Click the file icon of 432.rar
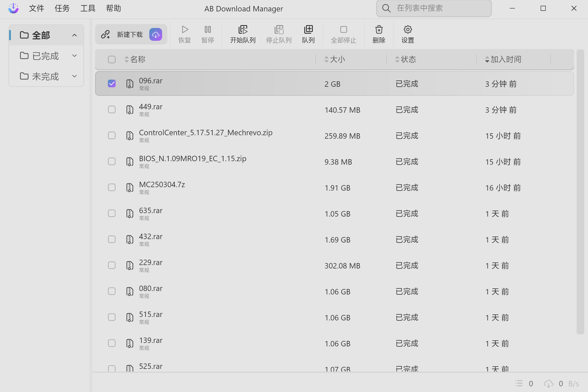588x392 pixels. coord(130,239)
